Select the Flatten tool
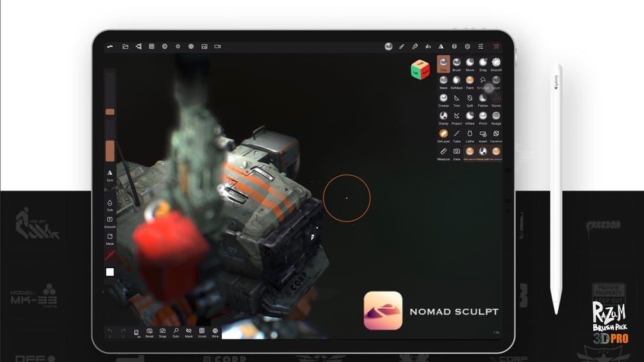Image resolution: width=644 pixels, height=362 pixels. point(483,100)
